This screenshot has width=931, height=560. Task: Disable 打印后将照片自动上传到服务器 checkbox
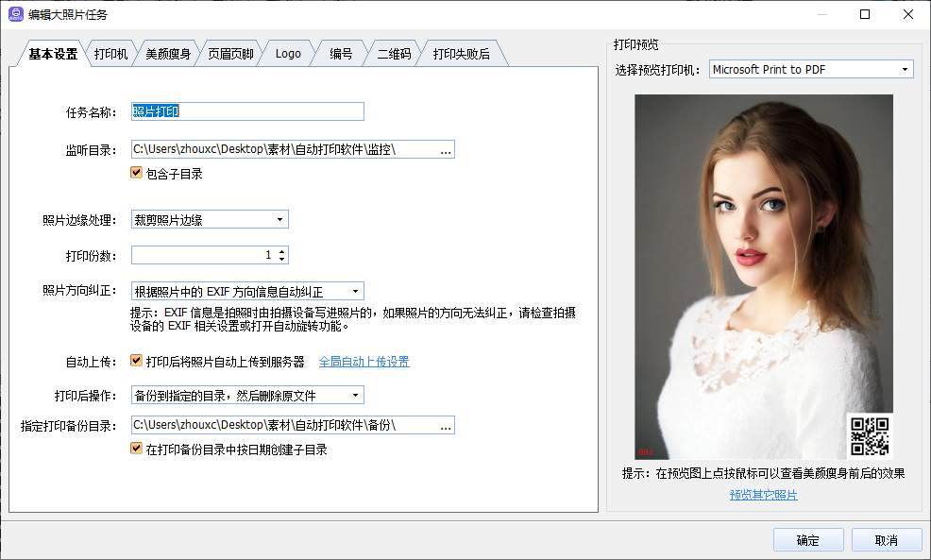(137, 361)
